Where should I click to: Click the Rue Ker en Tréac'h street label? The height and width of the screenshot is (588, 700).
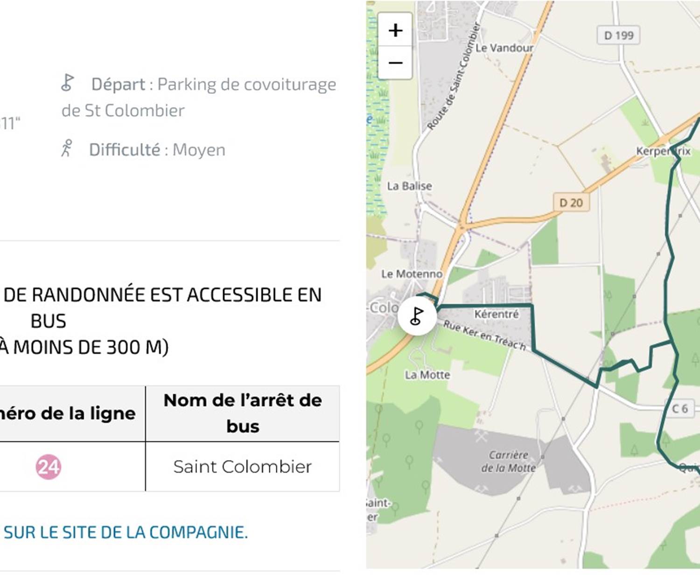point(484,336)
